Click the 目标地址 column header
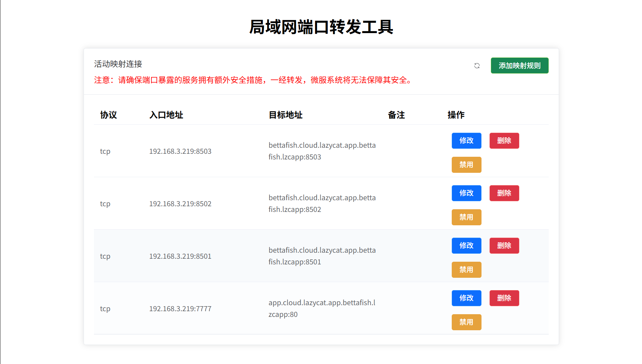 (x=286, y=115)
